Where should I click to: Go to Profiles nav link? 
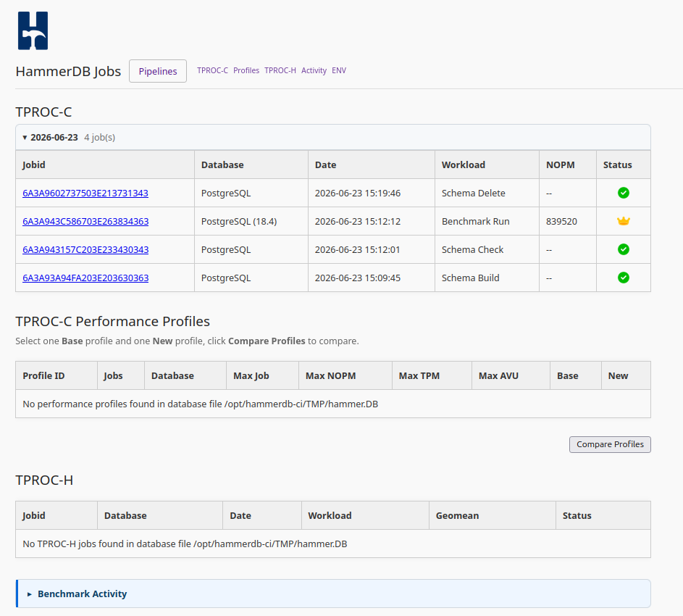point(246,70)
